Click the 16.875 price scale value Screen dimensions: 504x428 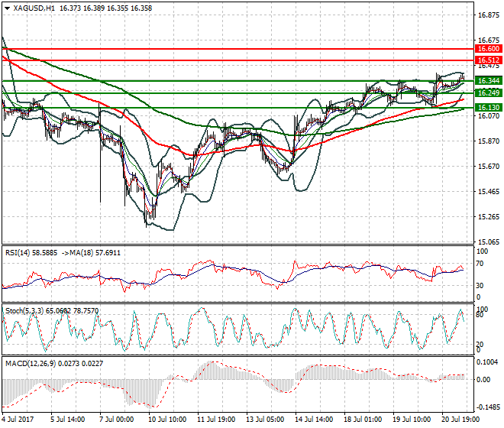(489, 15)
